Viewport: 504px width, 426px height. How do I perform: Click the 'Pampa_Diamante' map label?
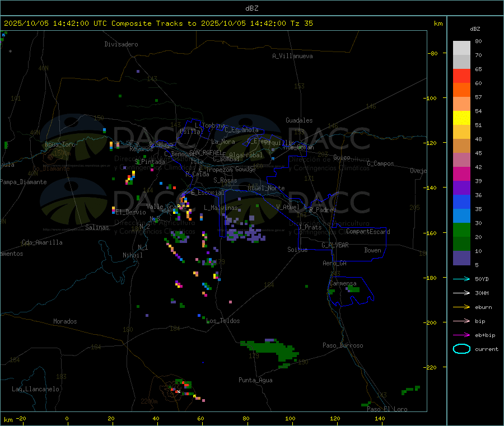[24, 182]
